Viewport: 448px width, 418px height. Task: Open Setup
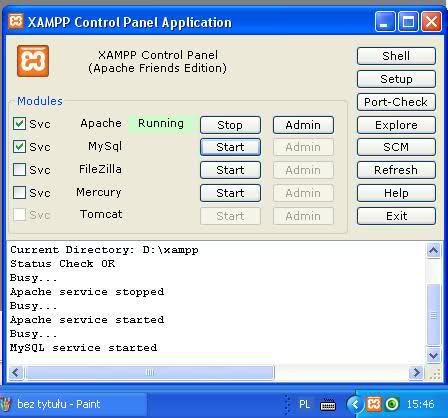pos(396,79)
